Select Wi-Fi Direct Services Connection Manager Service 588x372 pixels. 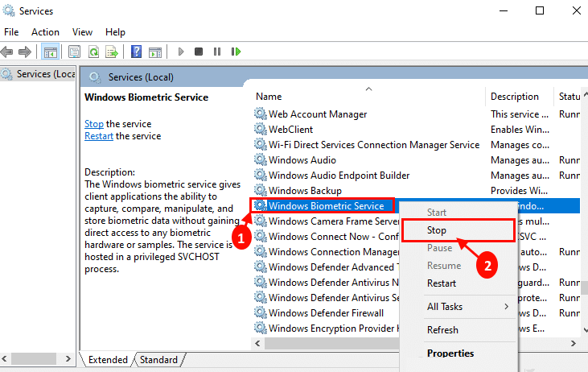(374, 145)
